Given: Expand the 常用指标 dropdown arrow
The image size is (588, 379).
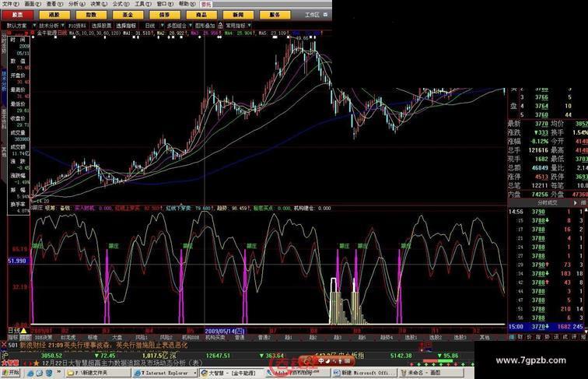Looking at the screenshot, I should [x=250, y=26].
